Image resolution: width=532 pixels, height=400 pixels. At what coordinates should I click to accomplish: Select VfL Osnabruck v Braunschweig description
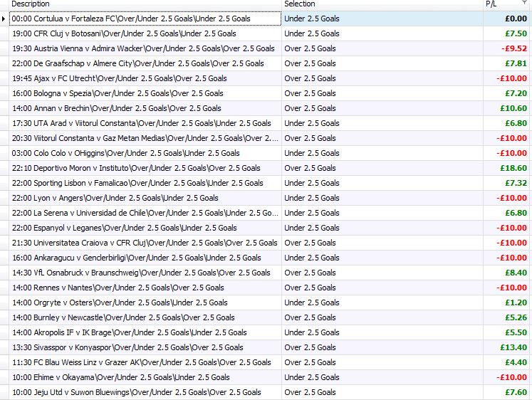coord(145,273)
